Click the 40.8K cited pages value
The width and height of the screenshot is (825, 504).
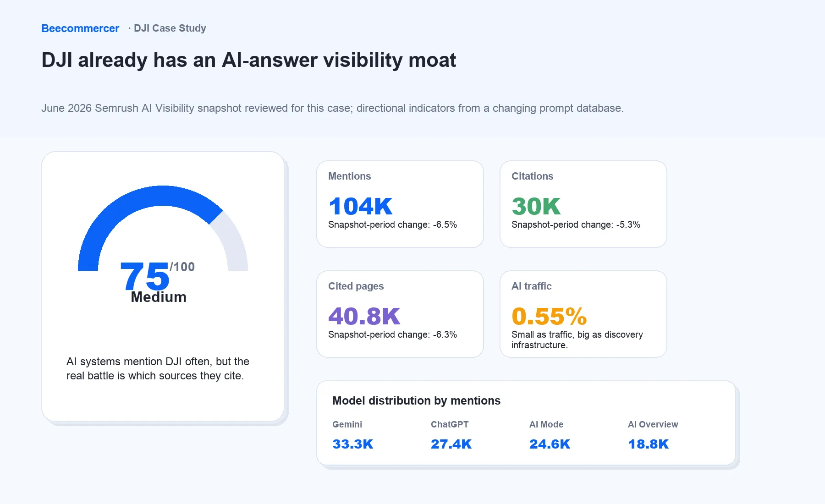tap(364, 316)
